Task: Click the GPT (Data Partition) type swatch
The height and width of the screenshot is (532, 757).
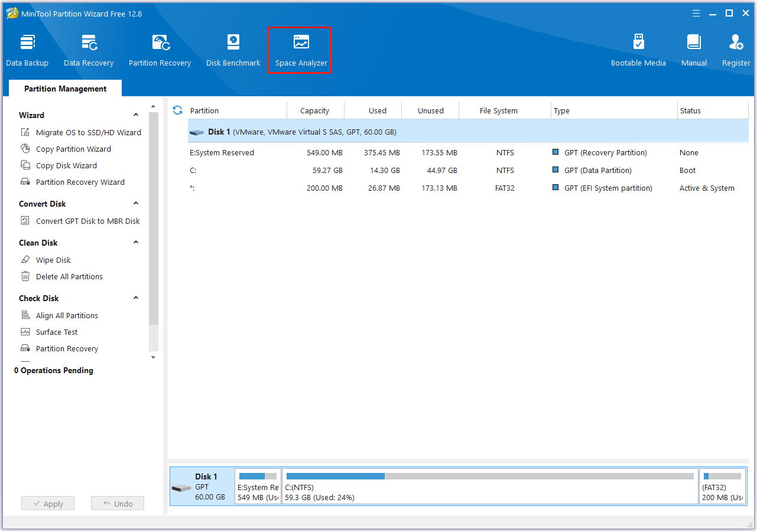Action: 555,169
